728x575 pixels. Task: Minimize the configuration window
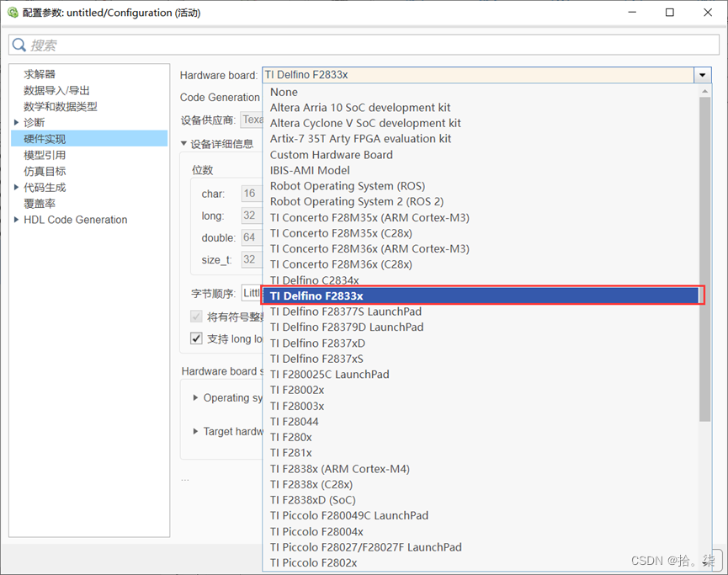(x=632, y=13)
